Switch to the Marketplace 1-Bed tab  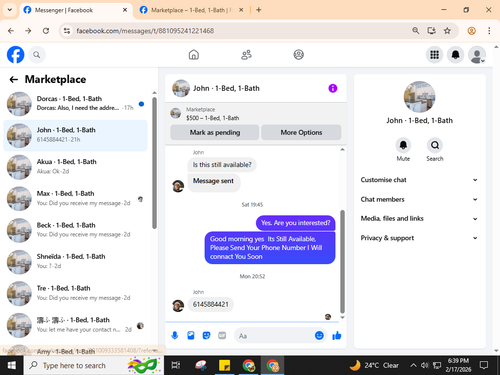pyautogui.click(x=191, y=10)
